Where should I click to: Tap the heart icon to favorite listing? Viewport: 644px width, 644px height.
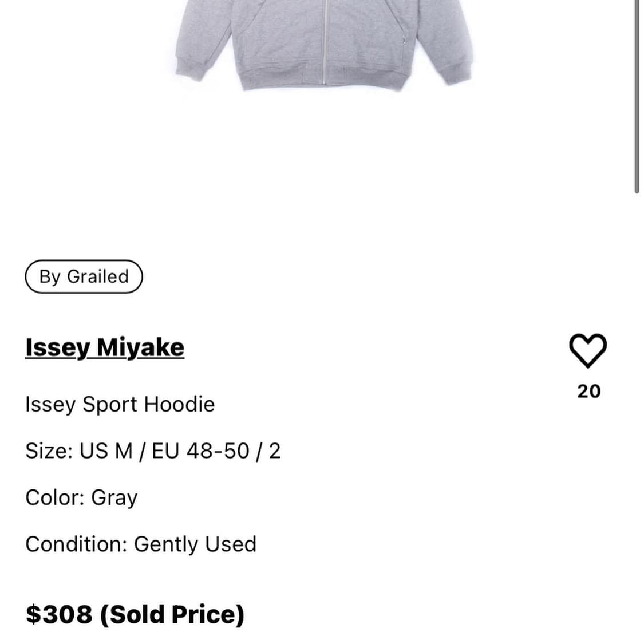coord(588,350)
